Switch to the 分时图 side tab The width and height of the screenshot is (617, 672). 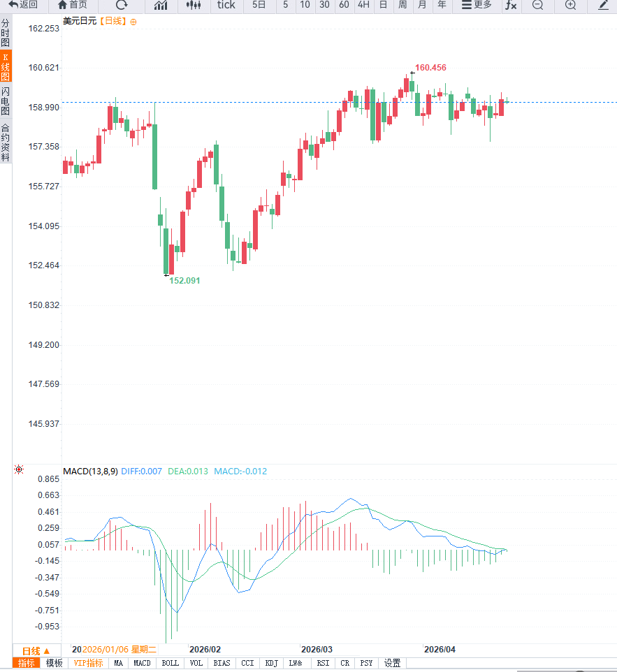point(6,33)
